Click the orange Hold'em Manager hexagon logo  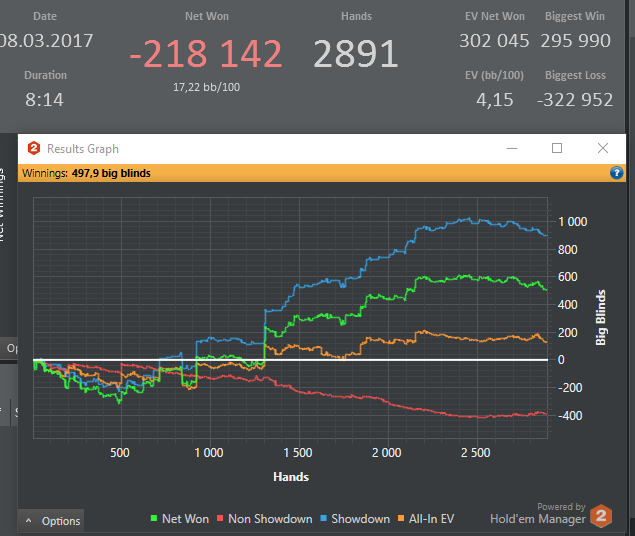point(601,516)
